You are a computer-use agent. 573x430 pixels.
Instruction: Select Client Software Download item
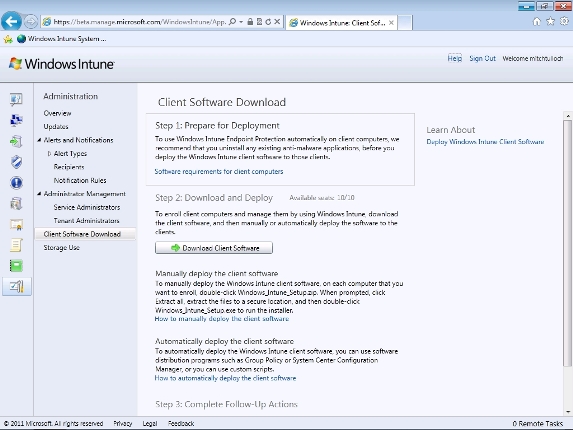[85, 234]
